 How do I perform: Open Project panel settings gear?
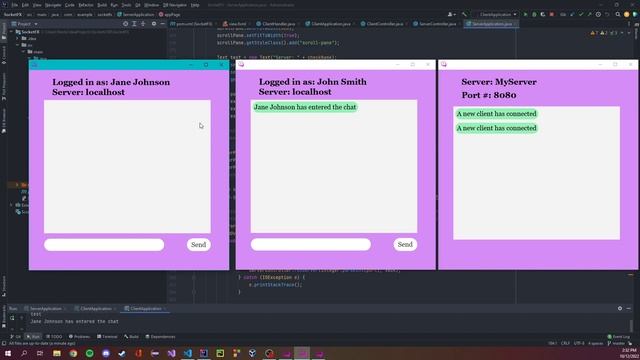pyautogui.click(x=154, y=24)
